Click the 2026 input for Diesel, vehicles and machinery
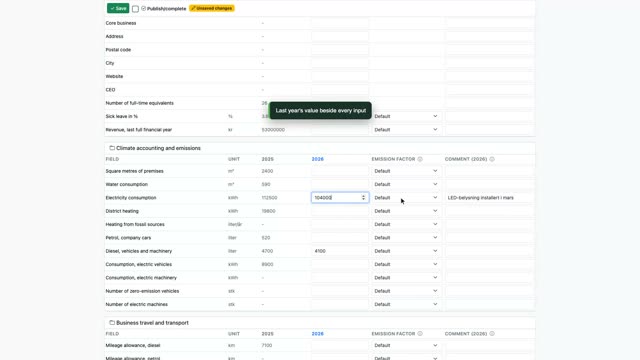 (340, 251)
